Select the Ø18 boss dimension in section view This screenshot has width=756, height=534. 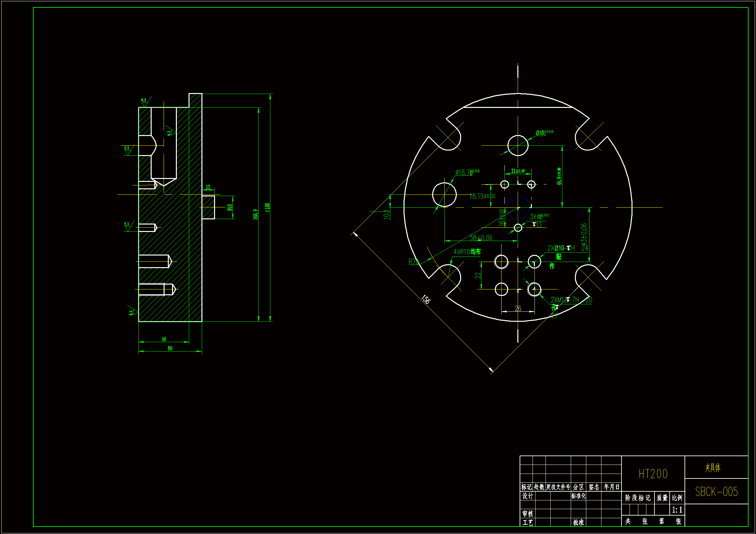tap(230, 207)
